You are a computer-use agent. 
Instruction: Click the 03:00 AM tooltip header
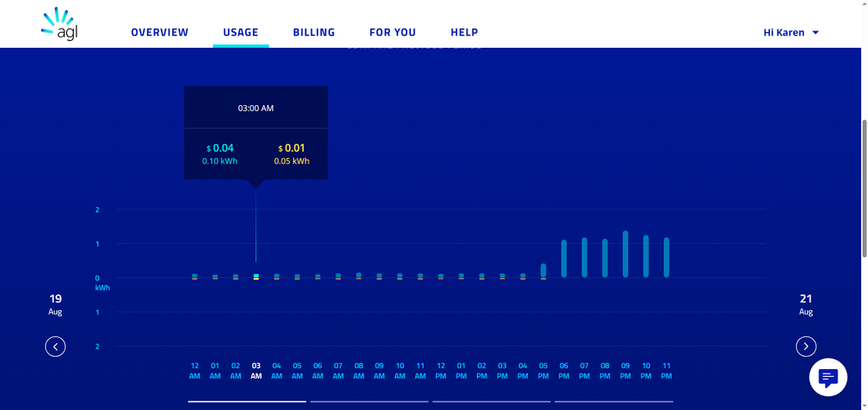255,109
